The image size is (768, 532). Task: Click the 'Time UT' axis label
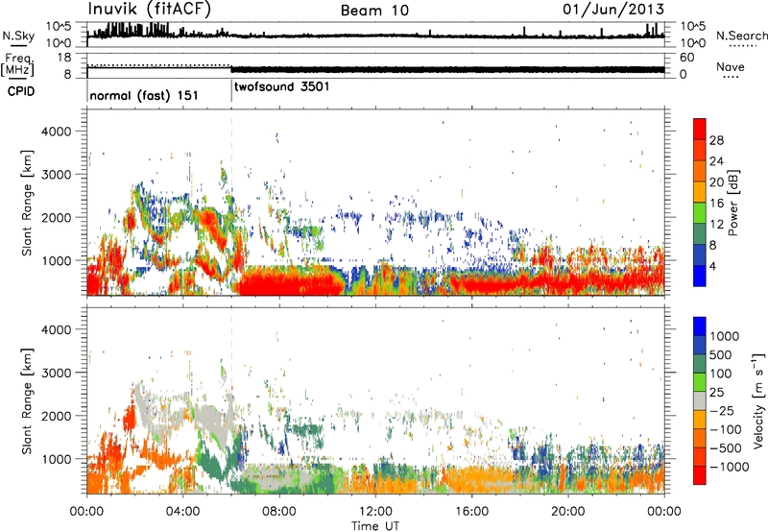(375, 526)
